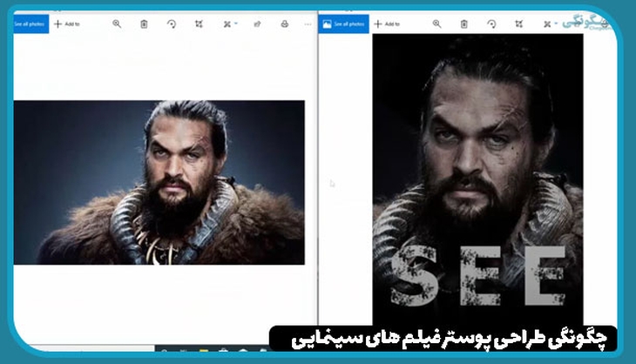636x364 pixels.
Task: Click the zoom magnifier in left window
Action: pos(117,24)
